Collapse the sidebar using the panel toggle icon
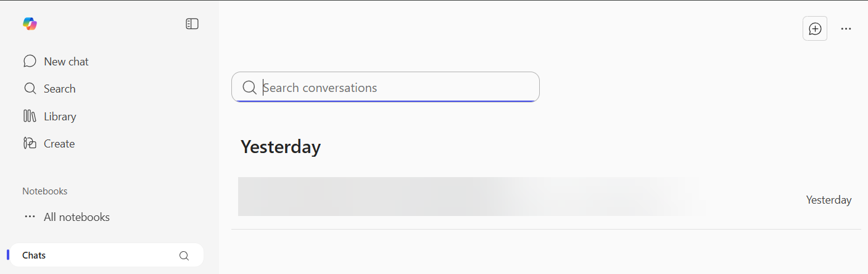Viewport: 868px width, 274px height. pos(192,24)
